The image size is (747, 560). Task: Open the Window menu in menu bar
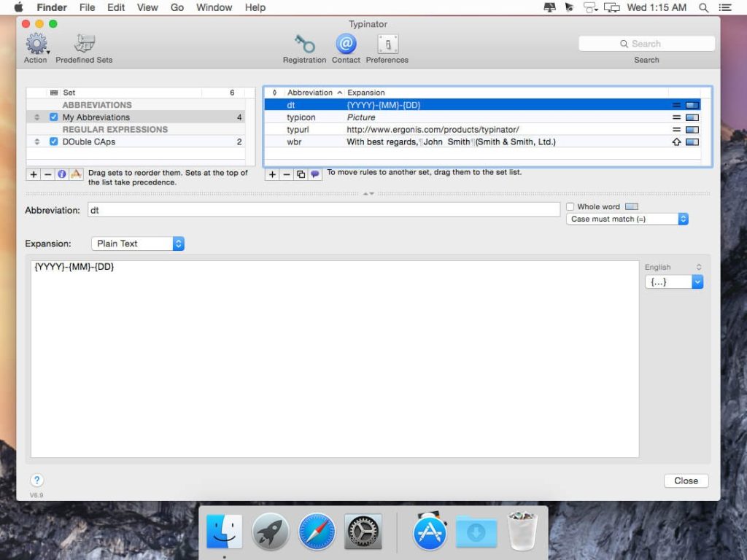point(214,7)
